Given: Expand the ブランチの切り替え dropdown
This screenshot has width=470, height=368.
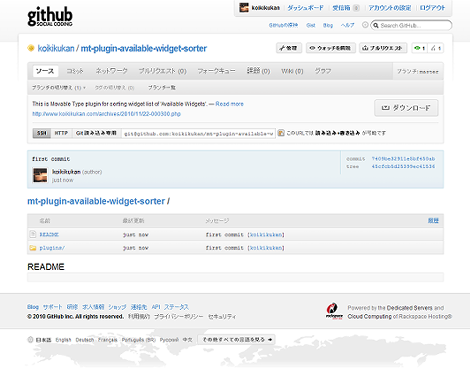Looking at the screenshot, I should [59, 88].
